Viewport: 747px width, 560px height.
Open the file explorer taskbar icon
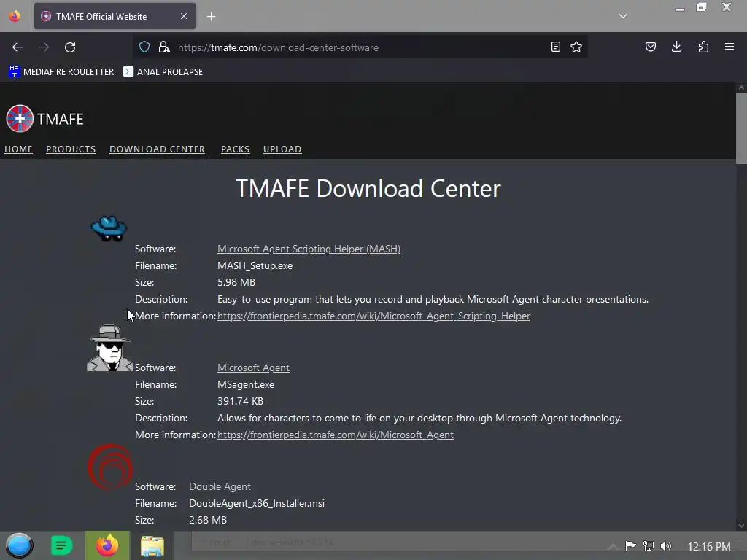(152, 545)
